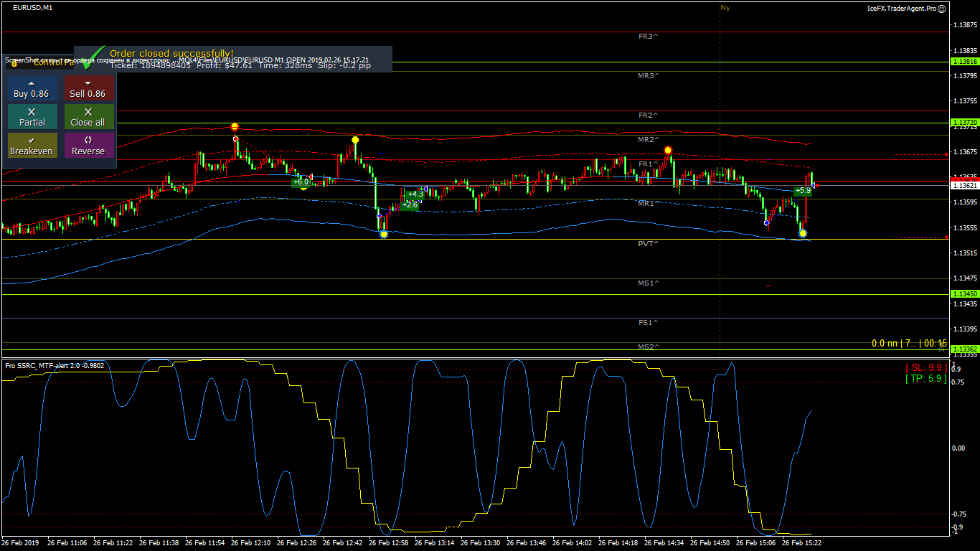Click the 26 Feb 2019 time axis label
Screen dimensions: 980x551
click(21, 543)
